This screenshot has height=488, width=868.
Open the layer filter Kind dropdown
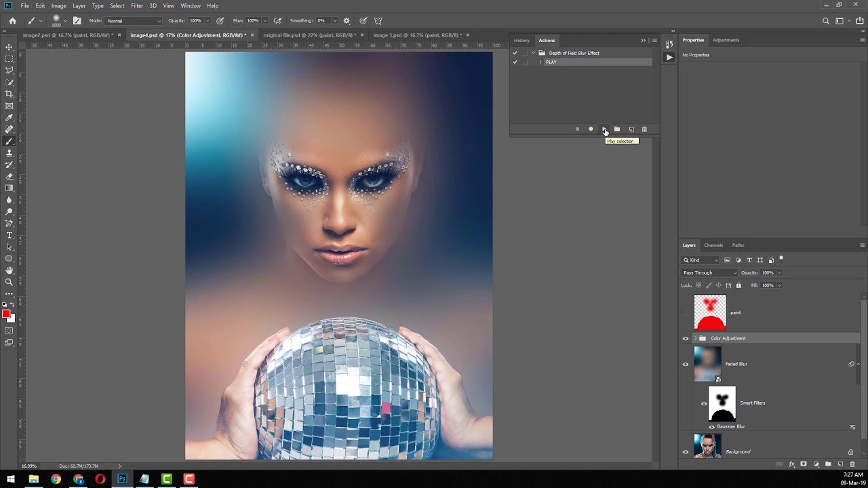[x=701, y=260]
